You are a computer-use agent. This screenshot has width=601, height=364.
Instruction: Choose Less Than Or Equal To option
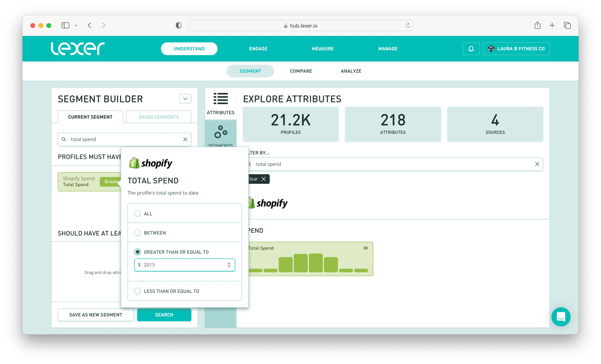[x=138, y=291]
